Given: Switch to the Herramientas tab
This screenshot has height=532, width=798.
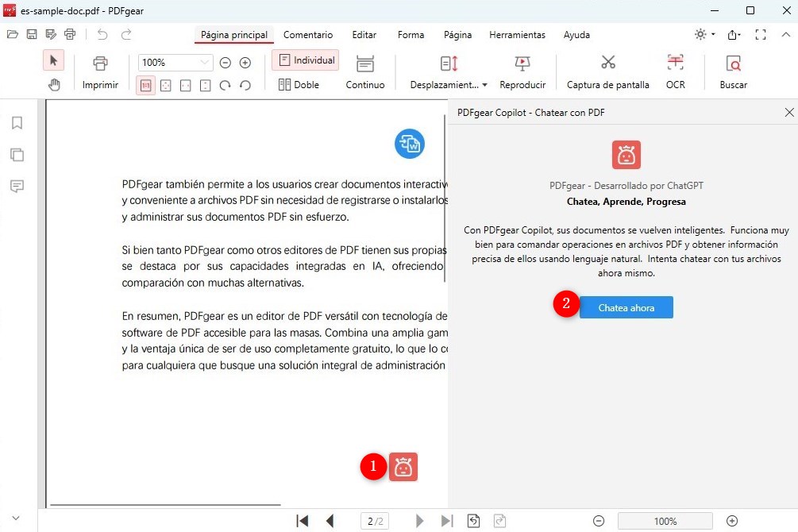Looking at the screenshot, I should [517, 35].
